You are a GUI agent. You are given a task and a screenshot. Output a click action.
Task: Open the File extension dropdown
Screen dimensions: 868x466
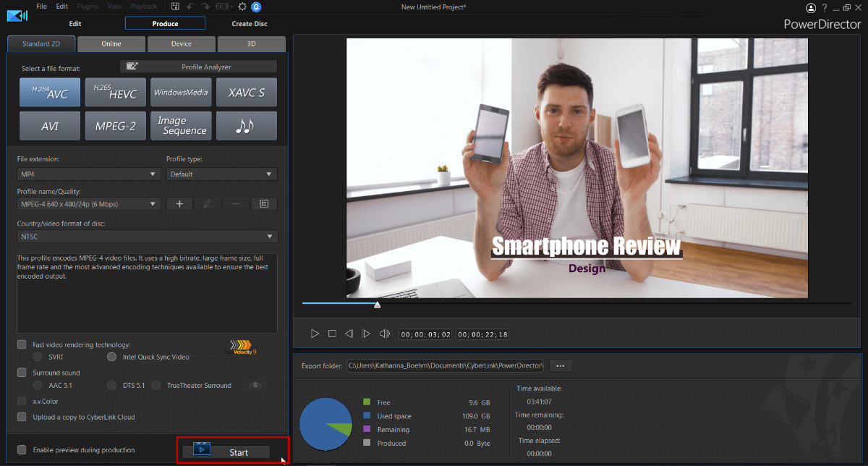point(88,174)
